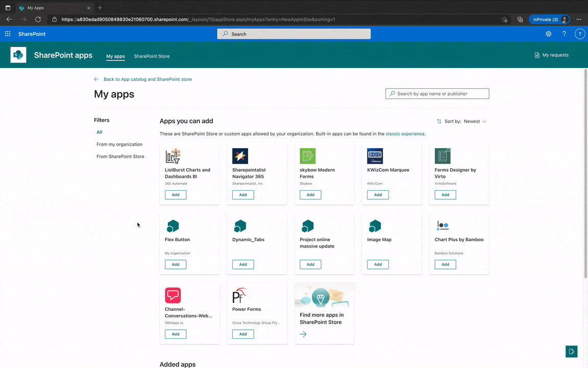Click the Power Forms app icon
Screen dimensions: 588x368
click(x=239, y=295)
